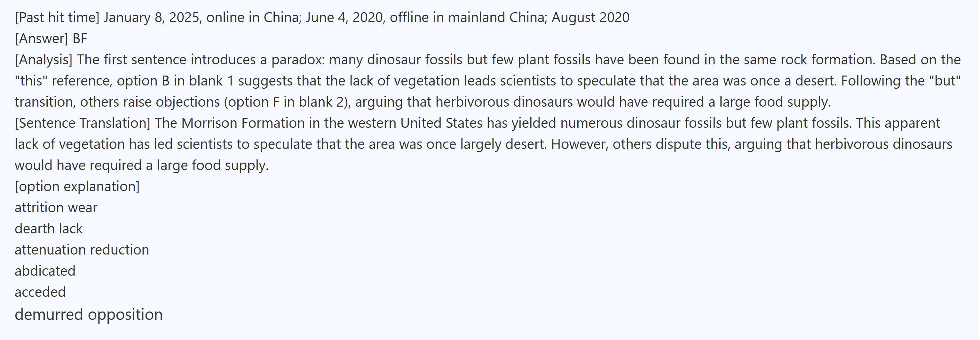This screenshot has height=340, width=980.
Task: Click the word "abdicated"
Action: (x=45, y=271)
